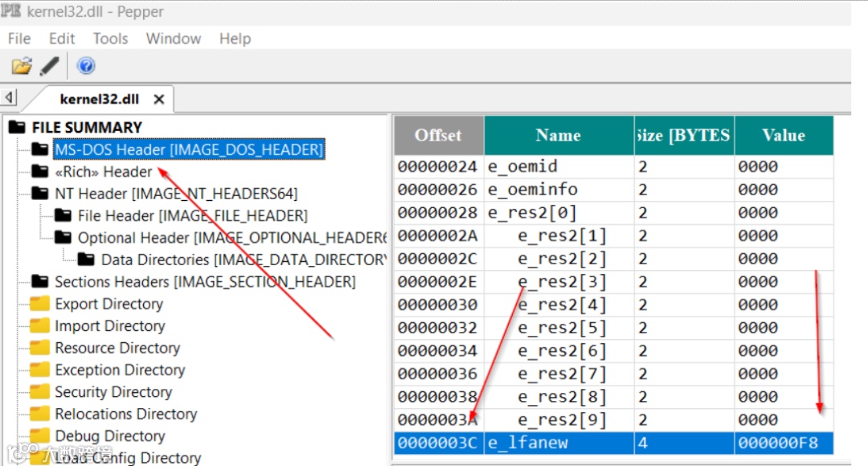Open the File menu
This screenshot has height=470, width=868.
[19, 39]
